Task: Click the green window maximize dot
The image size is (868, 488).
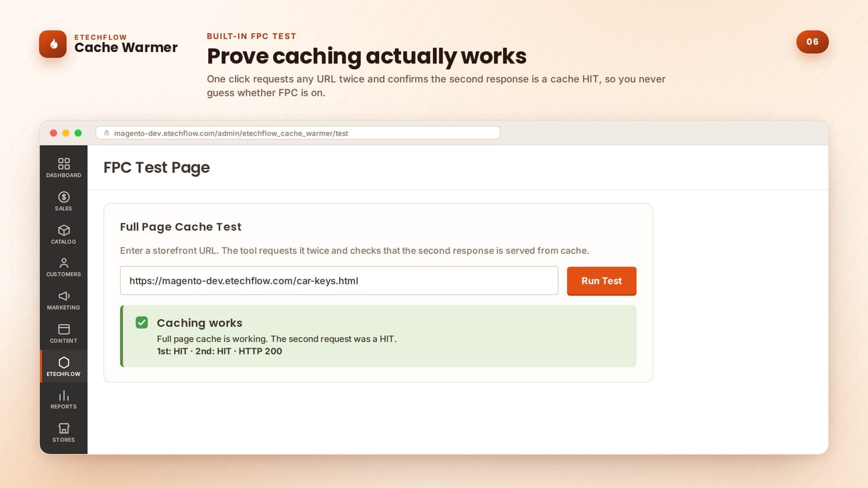Action: pos(78,133)
